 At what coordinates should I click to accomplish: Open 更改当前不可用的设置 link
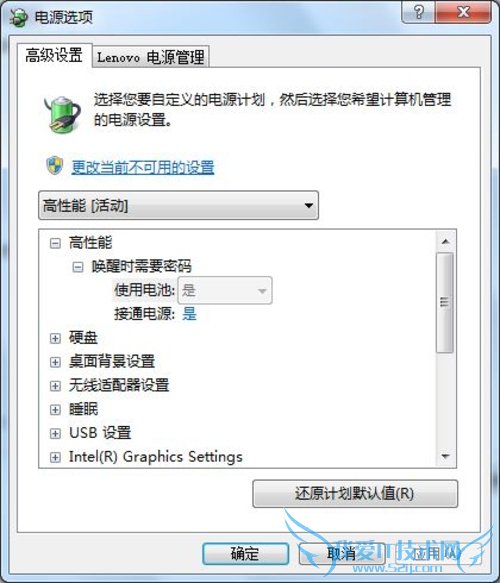[x=143, y=167]
